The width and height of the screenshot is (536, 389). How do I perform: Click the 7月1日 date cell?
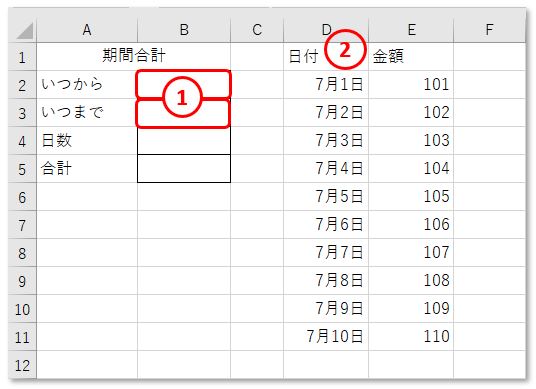tap(326, 85)
